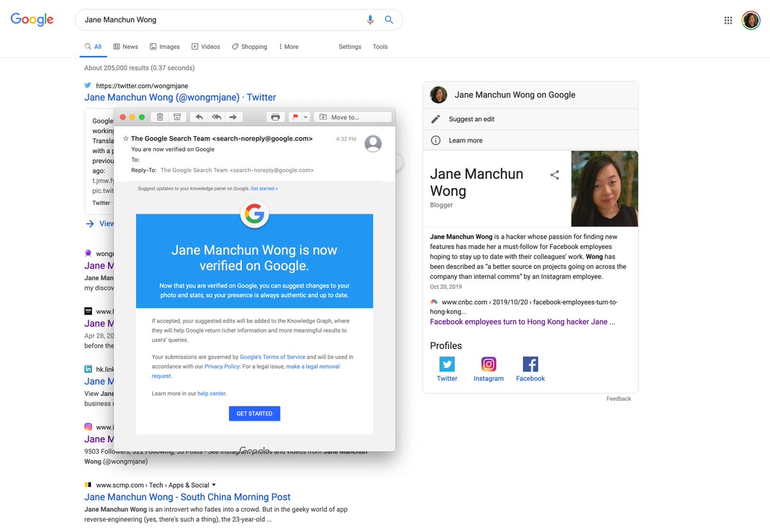The image size is (770, 532).
Task: Open the Instagram profile icon
Action: tap(489, 364)
